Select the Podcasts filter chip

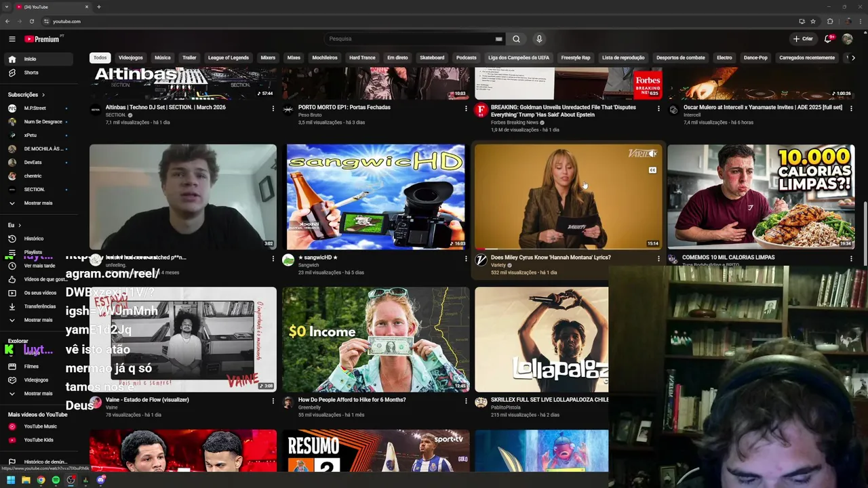point(467,58)
